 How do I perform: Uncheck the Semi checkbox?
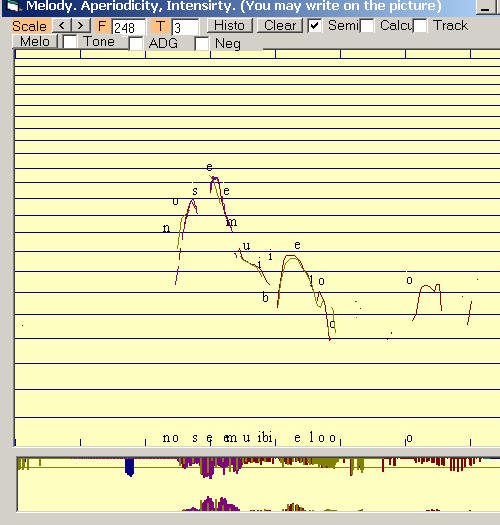click(x=315, y=25)
